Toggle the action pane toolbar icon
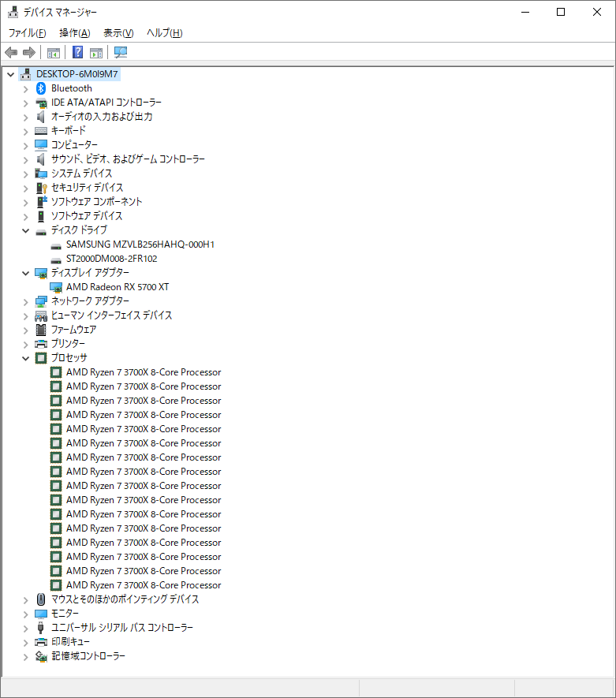The width and height of the screenshot is (616, 698). point(96,53)
